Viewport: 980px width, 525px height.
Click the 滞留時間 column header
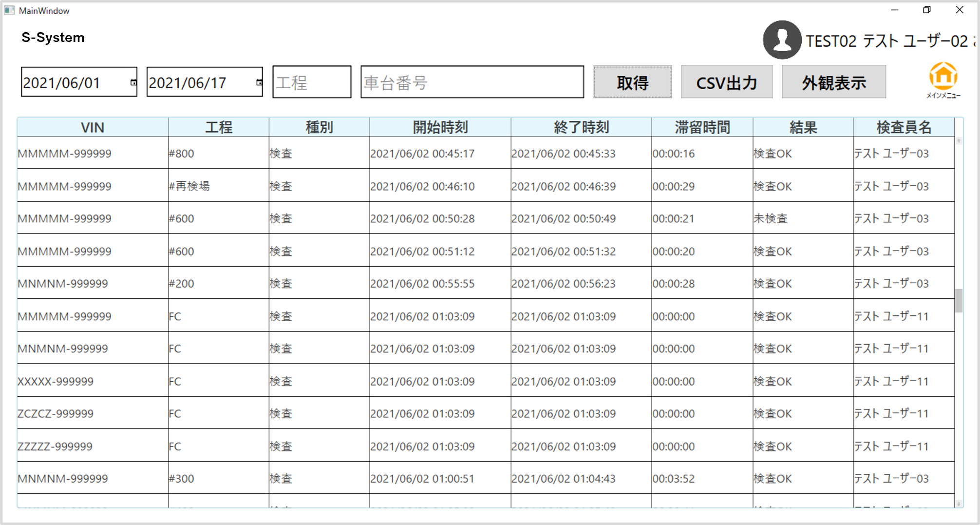pos(702,127)
